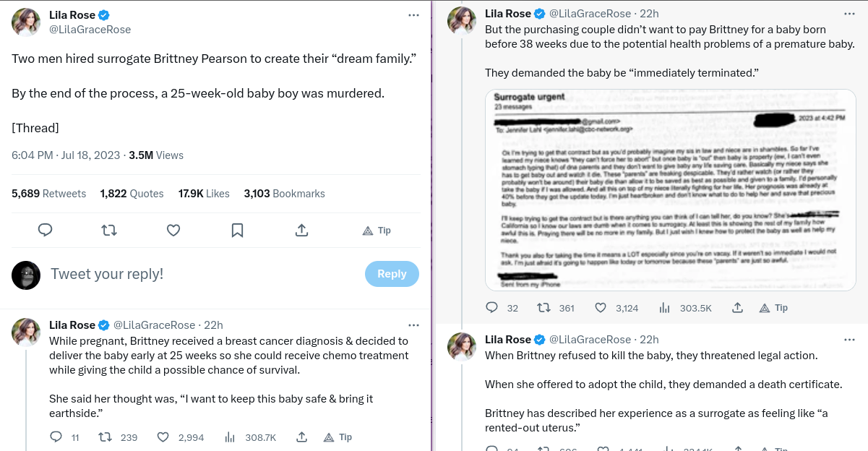Bookmark the main tweet
This screenshot has width=868, height=451.
[237, 230]
